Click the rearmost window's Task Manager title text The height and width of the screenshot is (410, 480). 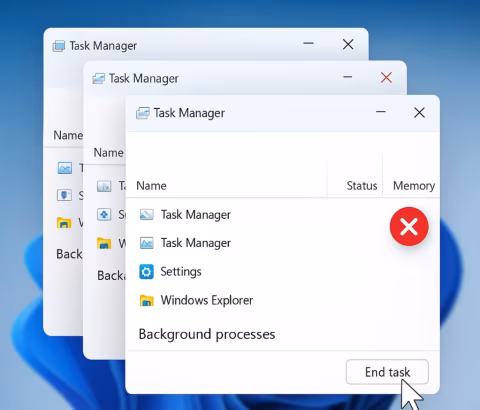(103, 46)
